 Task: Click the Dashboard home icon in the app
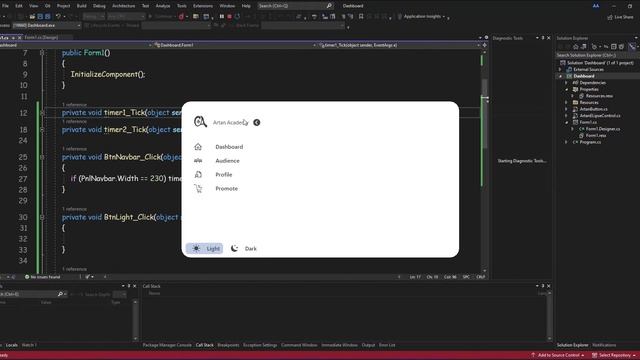pyautogui.click(x=198, y=147)
